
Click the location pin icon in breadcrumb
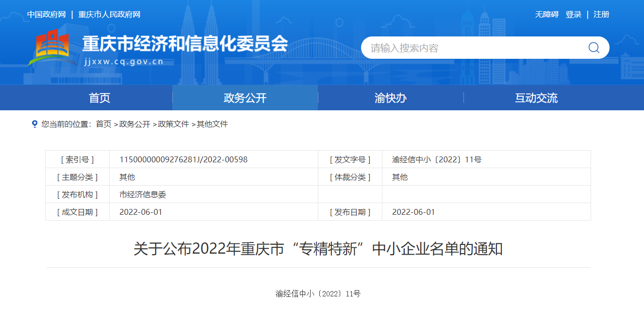tap(34, 124)
